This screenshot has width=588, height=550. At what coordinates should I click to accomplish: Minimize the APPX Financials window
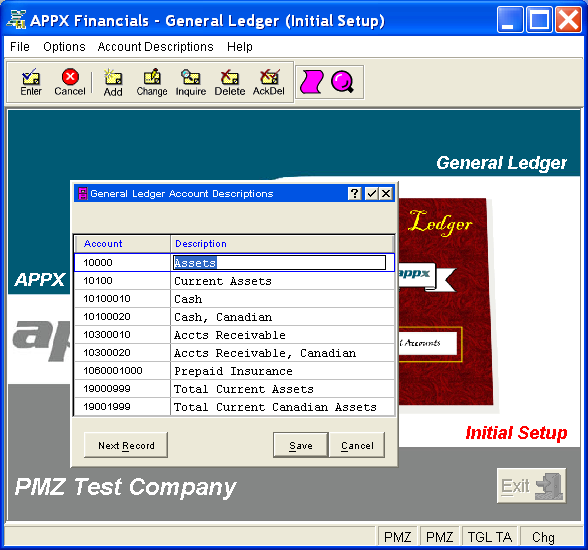pos(509,19)
